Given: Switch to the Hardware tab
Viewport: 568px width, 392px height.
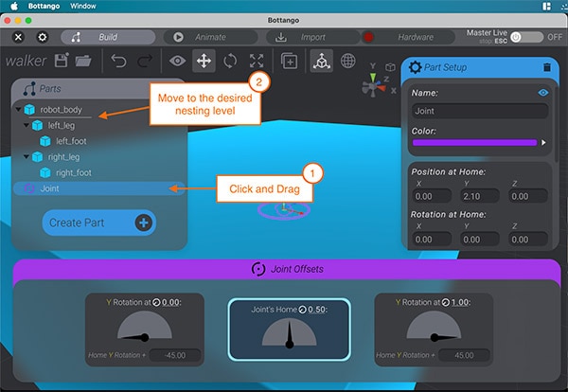Looking at the screenshot, I should click(x=413, y=37).
